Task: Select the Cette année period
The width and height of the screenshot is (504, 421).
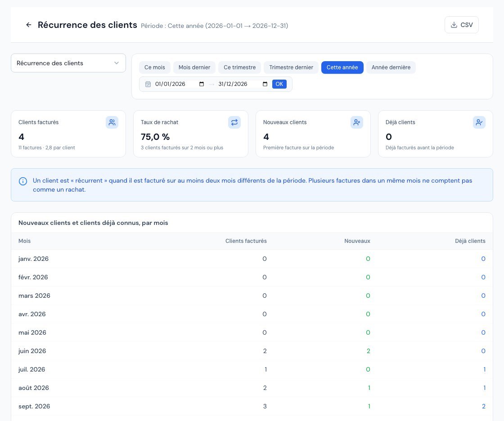Action: [x=342, y=67]
